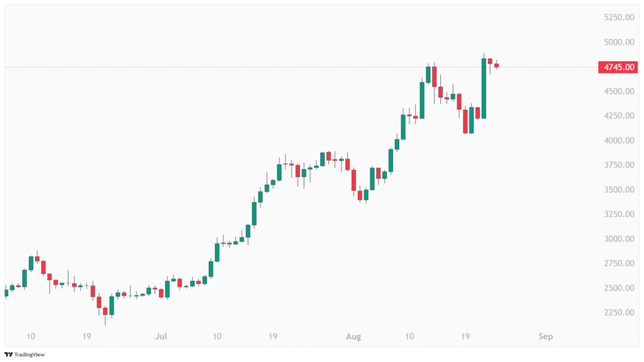Select the Sep date axis label
This screenshot has width=644, height=362.
pyautogui.click(x=545, y=337)
